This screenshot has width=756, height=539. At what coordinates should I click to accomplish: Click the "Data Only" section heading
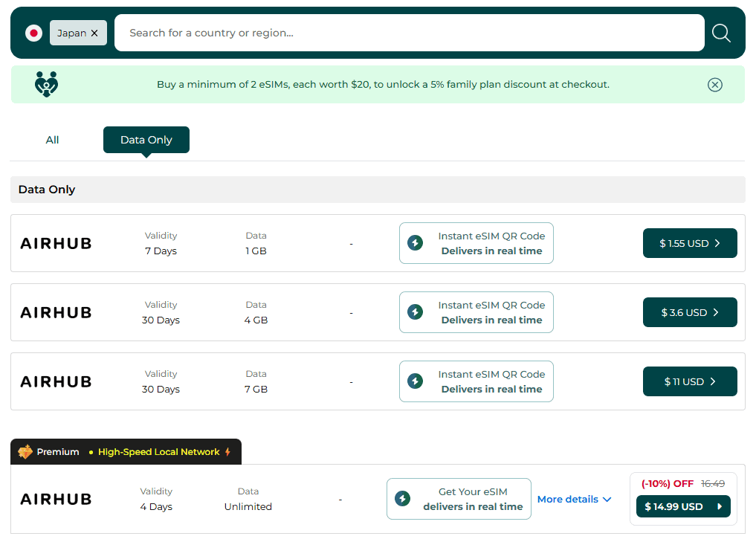tap(47, 190)
